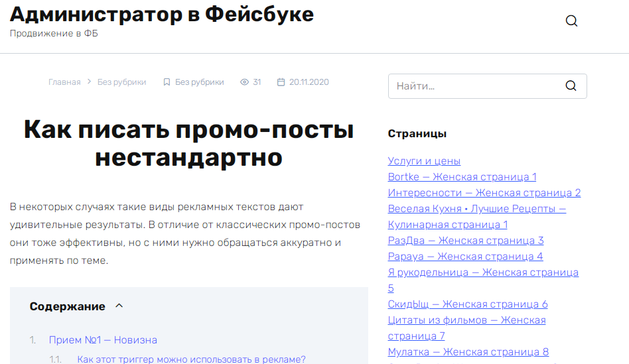Click the tagline Продвижение в ФБ
The width and height of the screenshot is (629, 364).
[x=54, y=33]
